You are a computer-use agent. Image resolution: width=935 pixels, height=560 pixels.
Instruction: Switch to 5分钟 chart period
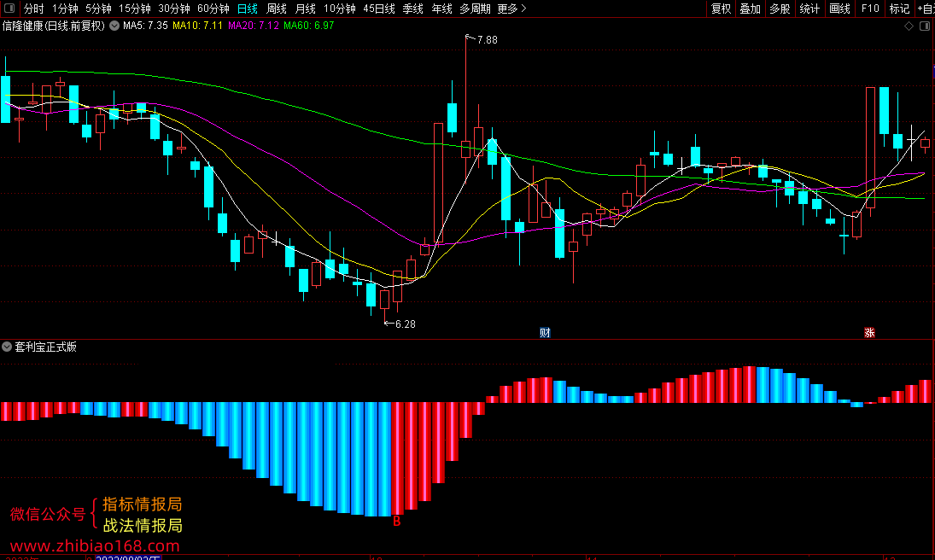coord(98,9)
